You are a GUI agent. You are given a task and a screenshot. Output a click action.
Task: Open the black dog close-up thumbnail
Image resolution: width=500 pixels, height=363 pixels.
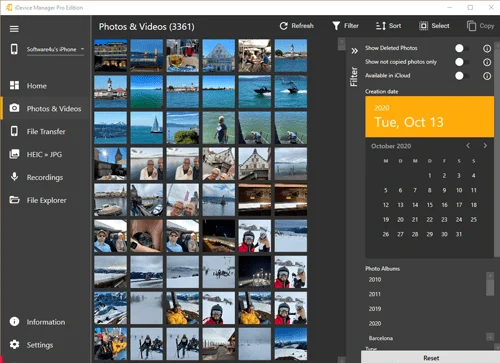point(147,236)
